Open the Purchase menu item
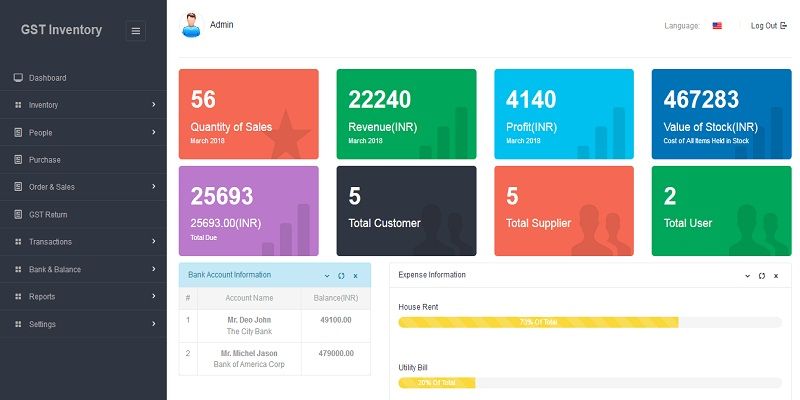This screenshot has height=400, width=800. [x=83, y=160]
